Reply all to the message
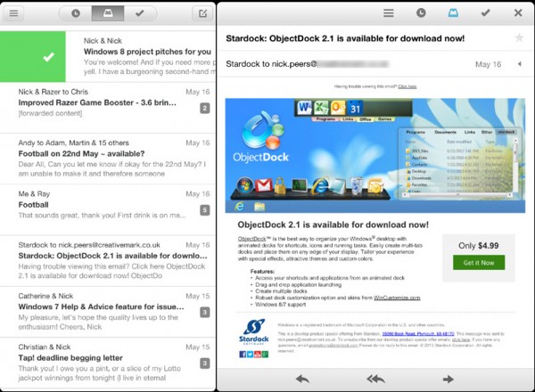This screenshot has height=392, width=535. click(x=375, y=379)
